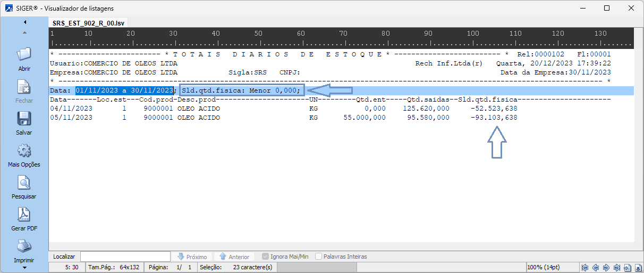The width and height of the screenshot is (644, 273).
Task: Maximize the SIGER window
Action: (607, 8)
